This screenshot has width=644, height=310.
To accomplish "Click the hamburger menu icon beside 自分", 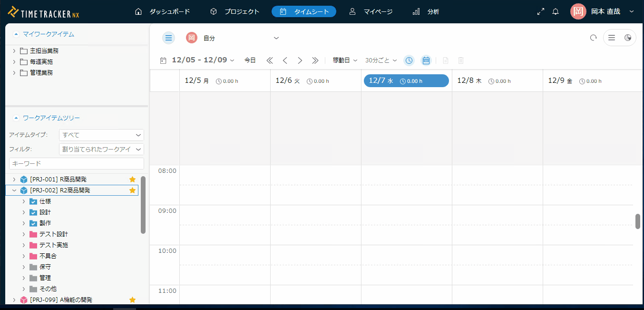I will [x=168, y=38].
